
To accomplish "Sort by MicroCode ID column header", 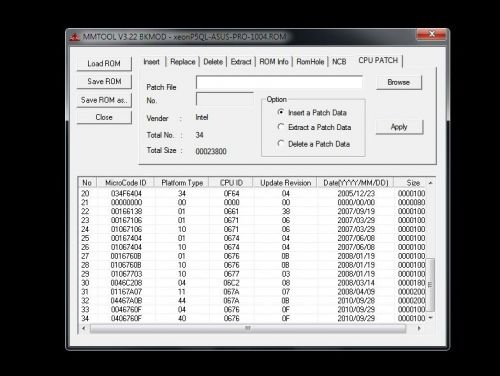I will [126, 183].
